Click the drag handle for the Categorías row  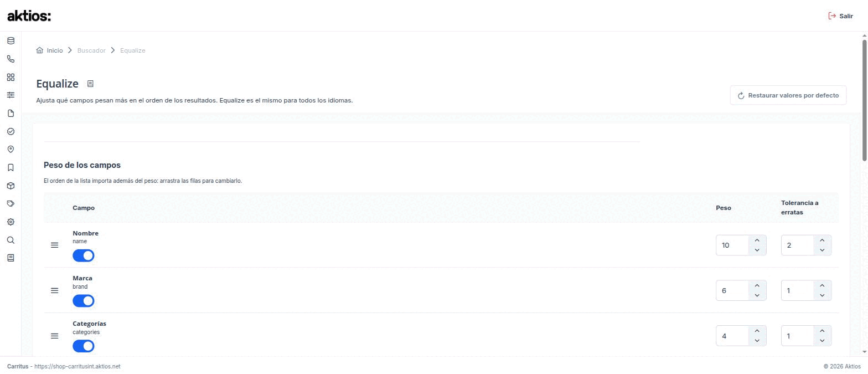[x=55, y=336]
